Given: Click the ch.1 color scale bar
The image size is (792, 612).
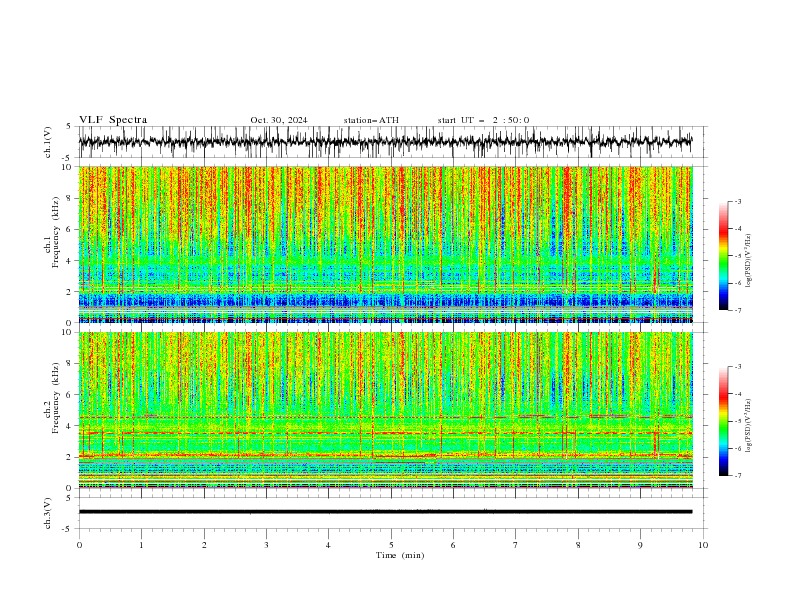Looking at the screenshot, I should pyautogui.click(x=723, y=256).
